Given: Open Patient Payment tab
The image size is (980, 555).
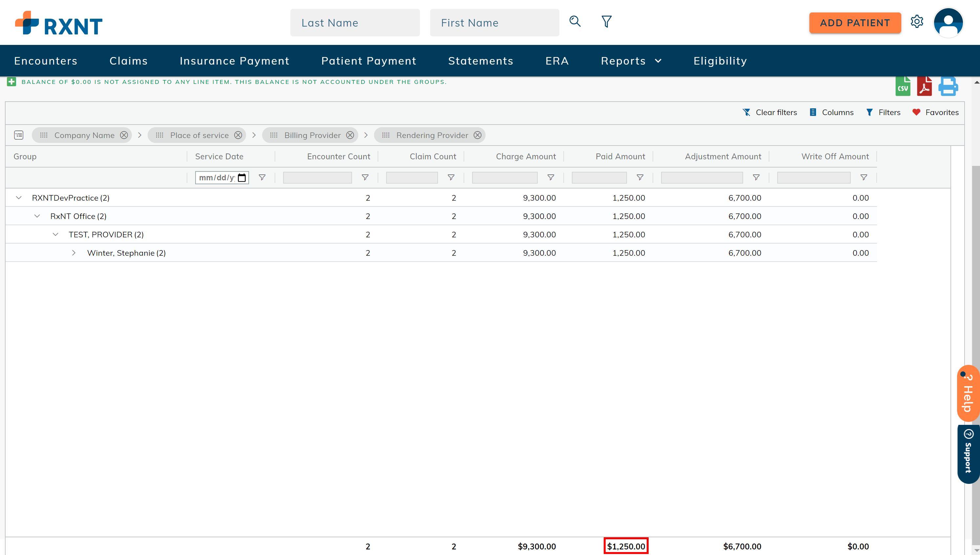Looking at the screenshot, I should click(369, 61).
